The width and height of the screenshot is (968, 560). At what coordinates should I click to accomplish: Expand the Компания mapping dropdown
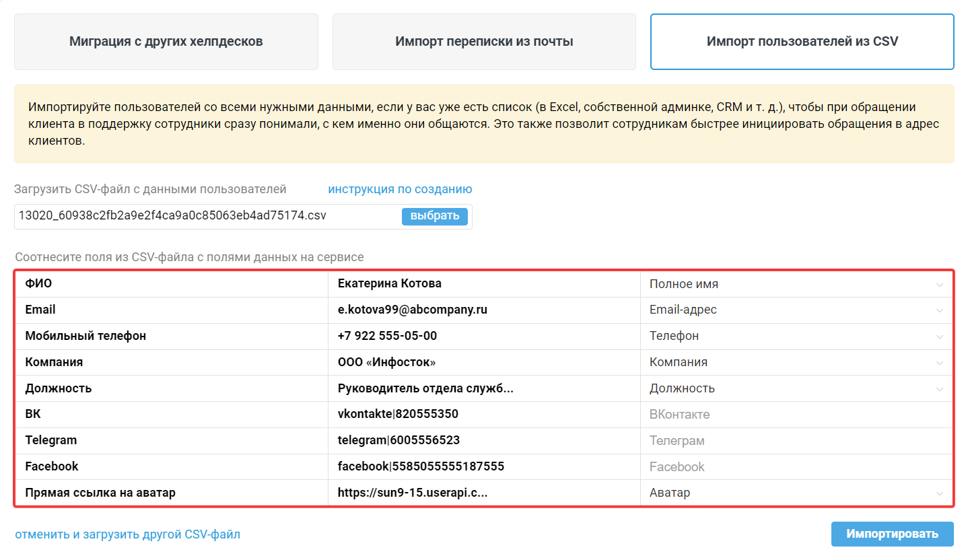pos(796,362)
